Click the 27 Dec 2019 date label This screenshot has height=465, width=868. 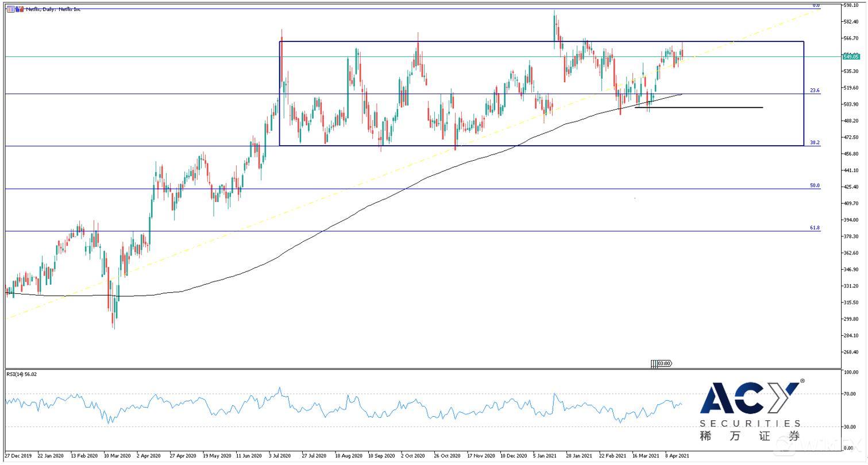pos(18,456)
